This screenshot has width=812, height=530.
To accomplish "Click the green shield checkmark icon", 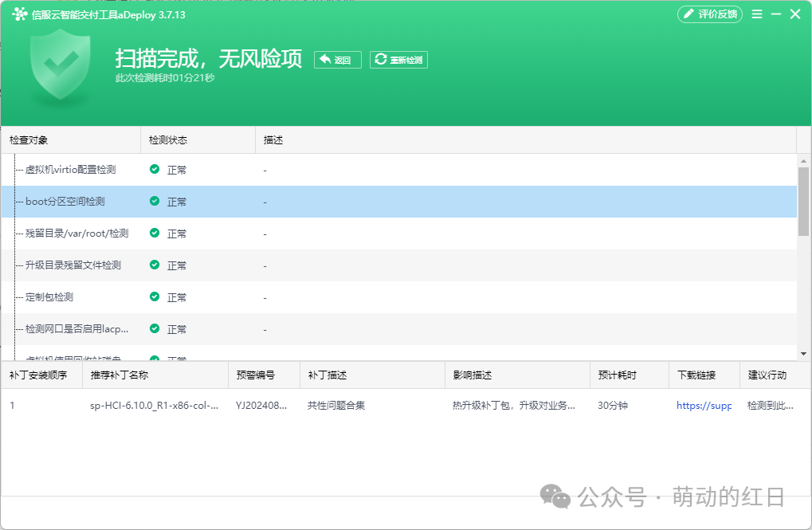I will (60, 65).
